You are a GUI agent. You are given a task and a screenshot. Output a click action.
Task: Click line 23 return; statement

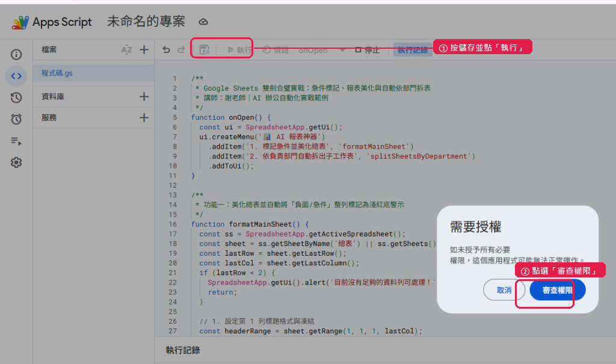(223, 292)
